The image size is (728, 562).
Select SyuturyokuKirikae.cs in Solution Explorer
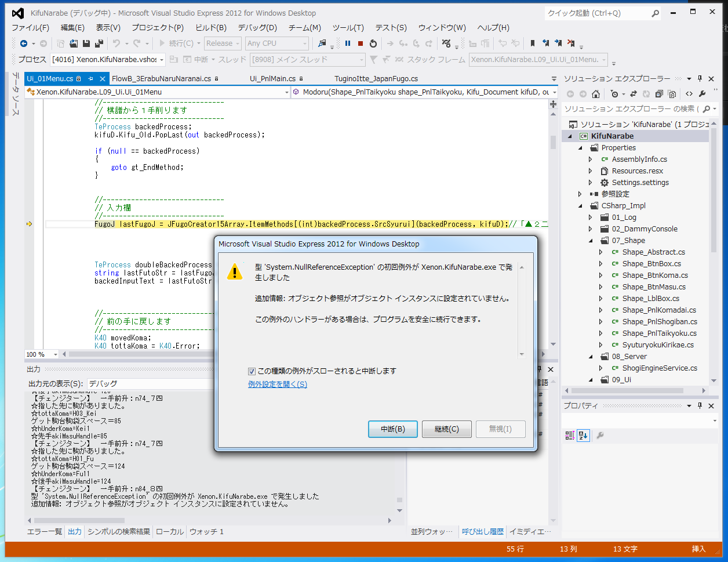(x=657, y=345)
